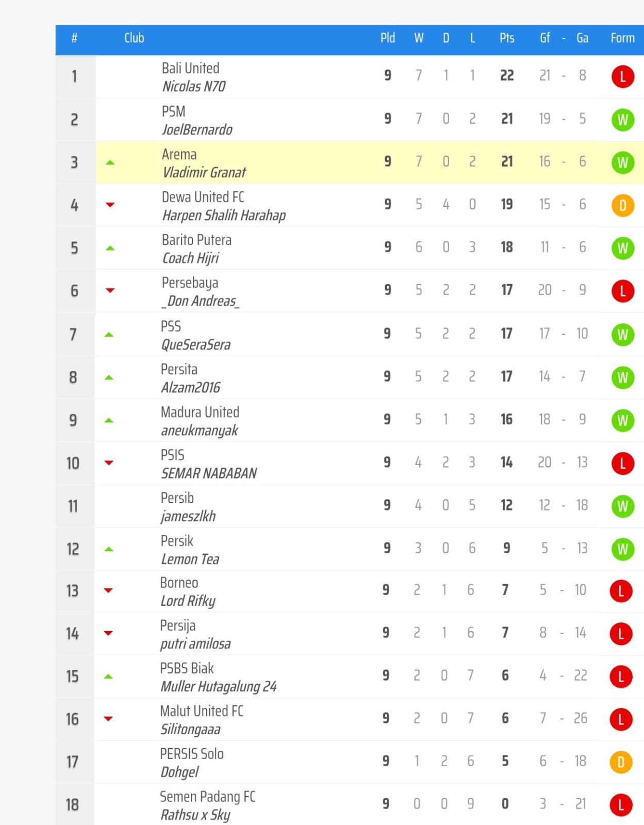The image size is (644, 825).
Task: Click PERSIS Solo's orange D form badge
Action: pyautogui.click(x=621, y=762)
